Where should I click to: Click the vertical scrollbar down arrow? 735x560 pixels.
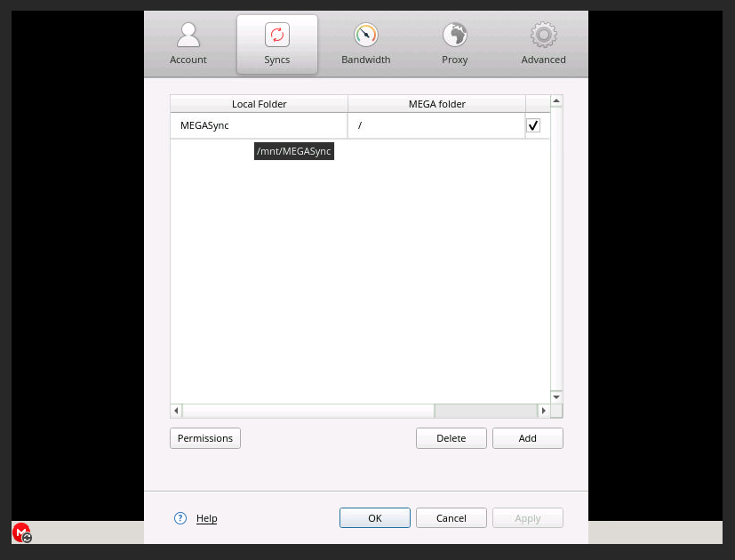tap(556, 397)
